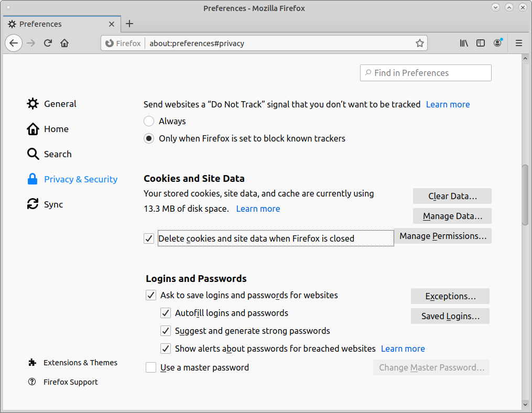The image size is (532, 413).
Task: Click the scrollbar up arrow
Action: coord(525,58)
